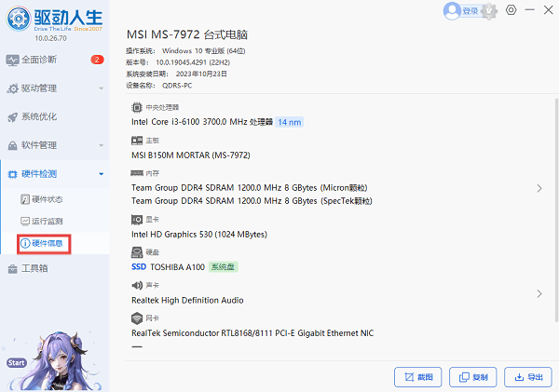Expand memory details with right chevron
Screen dimensions: 559x392
click(x=539, y=188)
